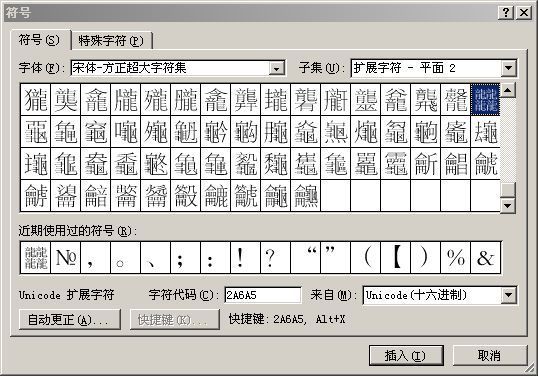Pick the enumeration comma 、 in recent symbols
The width and height of the screenshot is (538, 376).
155,257
